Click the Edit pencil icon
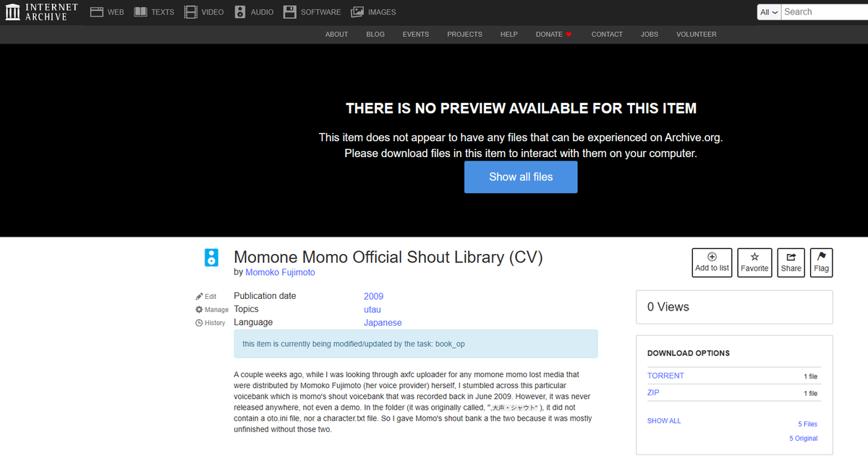Image resolution: width=868 pixels, height=456 pixels. pos(200,296)
